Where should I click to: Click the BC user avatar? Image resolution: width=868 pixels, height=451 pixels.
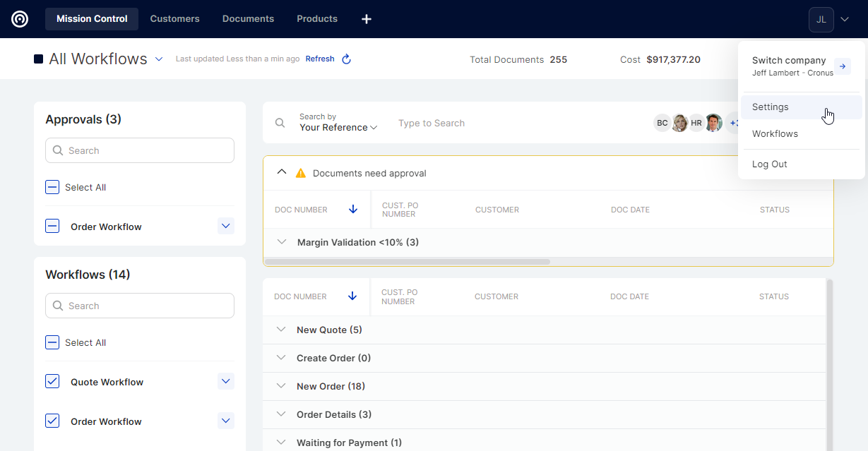662,123
